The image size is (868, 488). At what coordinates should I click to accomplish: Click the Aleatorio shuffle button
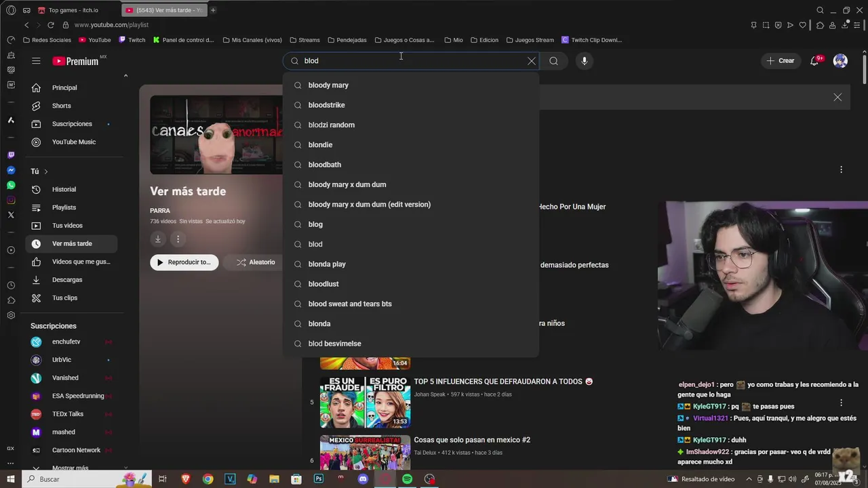[x=255, y=262]
